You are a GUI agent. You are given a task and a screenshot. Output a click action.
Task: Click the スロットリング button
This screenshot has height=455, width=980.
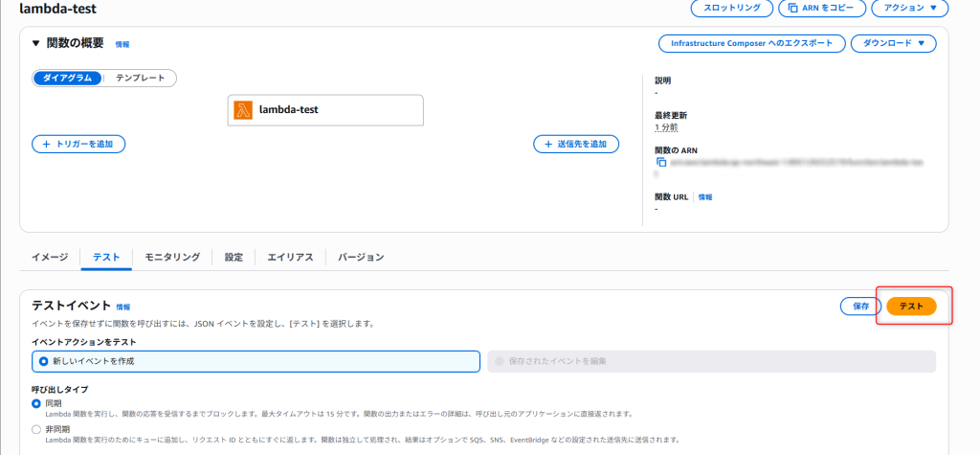pyautogui.click(x=731, y=9)
